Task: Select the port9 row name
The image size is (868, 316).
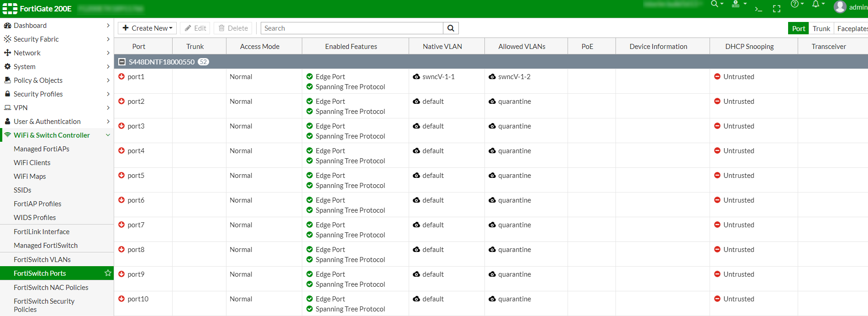Action: click(136, 274)
